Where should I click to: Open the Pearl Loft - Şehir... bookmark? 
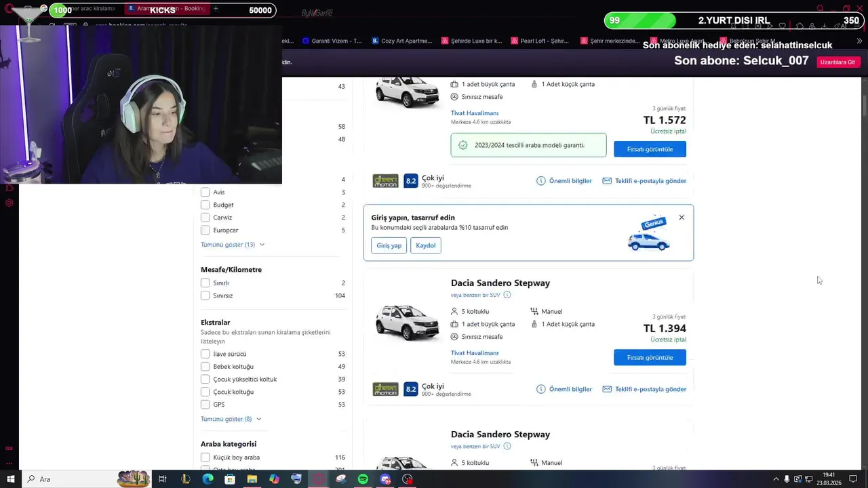(540, 41)
